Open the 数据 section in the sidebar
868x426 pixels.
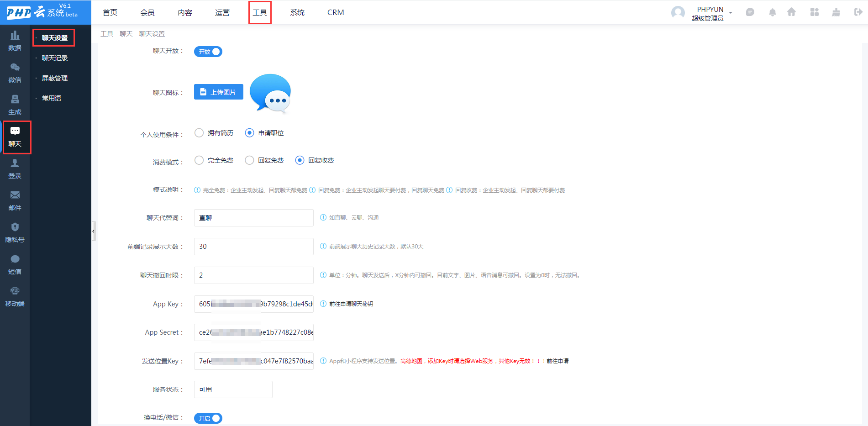point(15,41)
